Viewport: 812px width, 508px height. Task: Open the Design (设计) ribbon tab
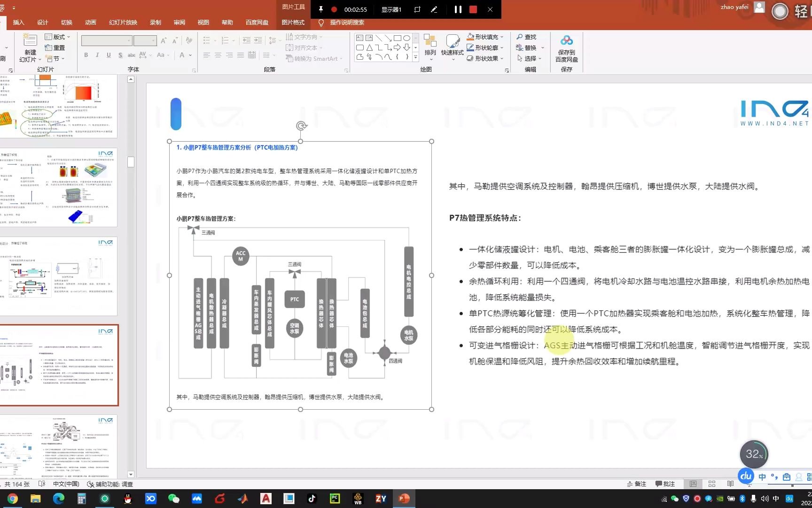pos(43,23)
